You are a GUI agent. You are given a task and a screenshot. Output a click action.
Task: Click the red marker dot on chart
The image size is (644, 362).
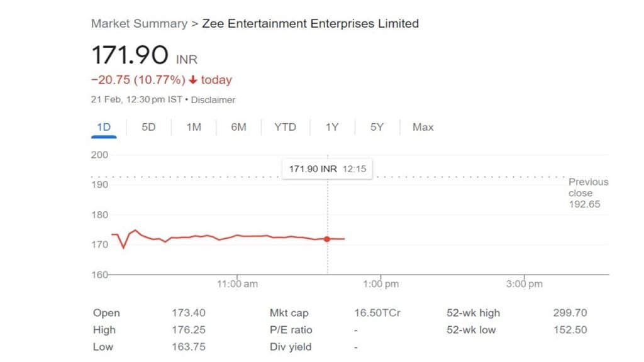tap(327, 239)
